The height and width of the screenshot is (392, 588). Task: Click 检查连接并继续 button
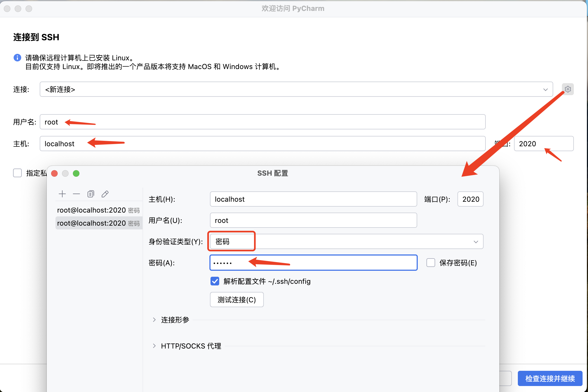click(550, 378)
